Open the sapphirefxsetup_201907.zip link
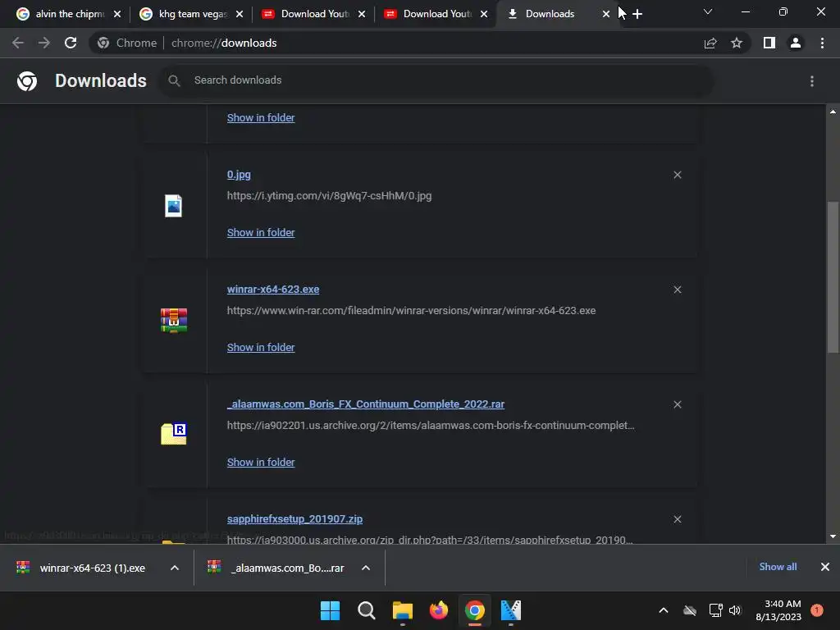The image size is (840, 630). click(x=294, y=519)
